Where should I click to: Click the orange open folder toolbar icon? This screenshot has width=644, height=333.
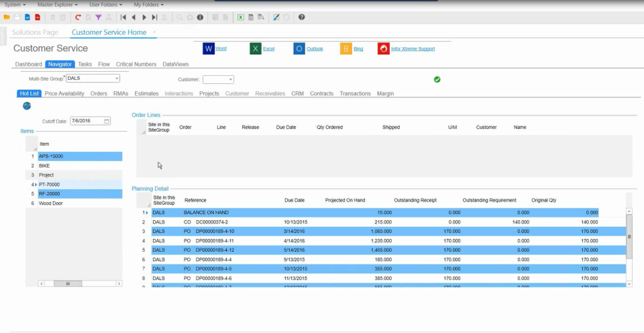[7, 17]
